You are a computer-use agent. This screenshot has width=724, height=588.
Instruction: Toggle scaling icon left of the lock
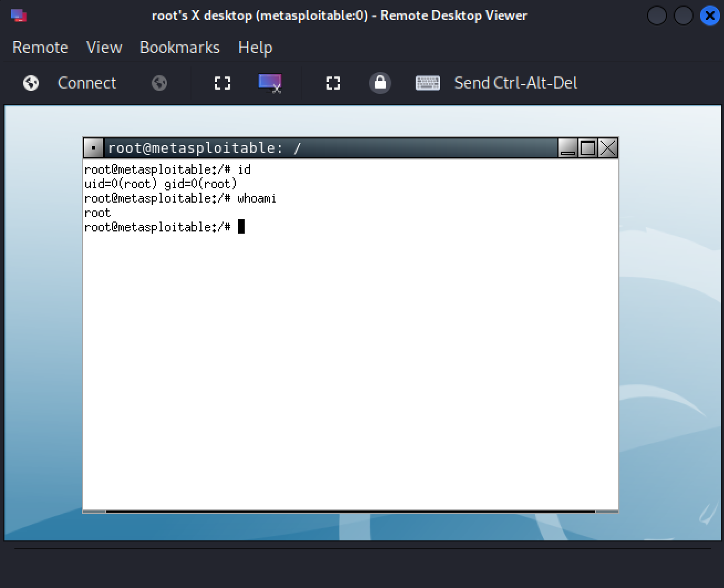[333, 83]
